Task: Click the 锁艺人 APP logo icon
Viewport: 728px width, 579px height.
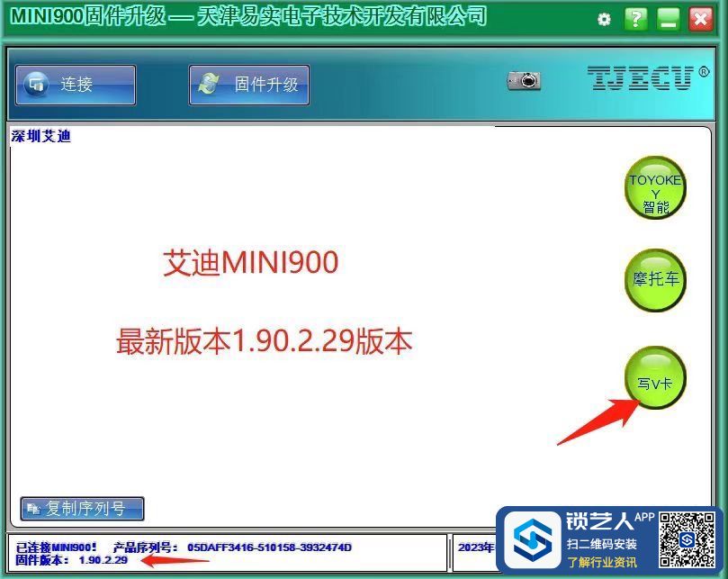Action: [x=533, y=540]
